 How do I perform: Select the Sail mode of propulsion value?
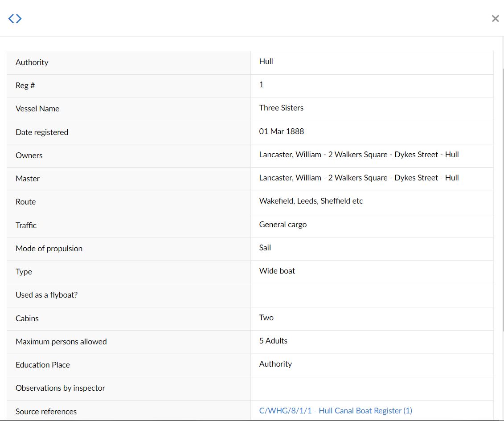tap(265, 248)
